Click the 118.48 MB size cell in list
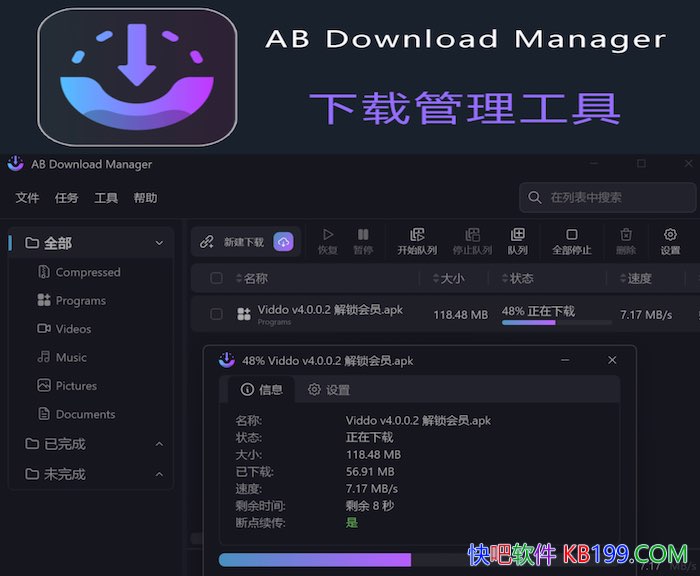Screen dimensions: 700x576 coord(461,314)
